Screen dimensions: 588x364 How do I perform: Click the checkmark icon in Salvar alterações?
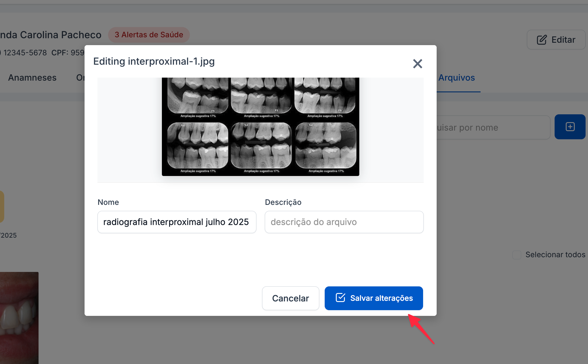340,298
